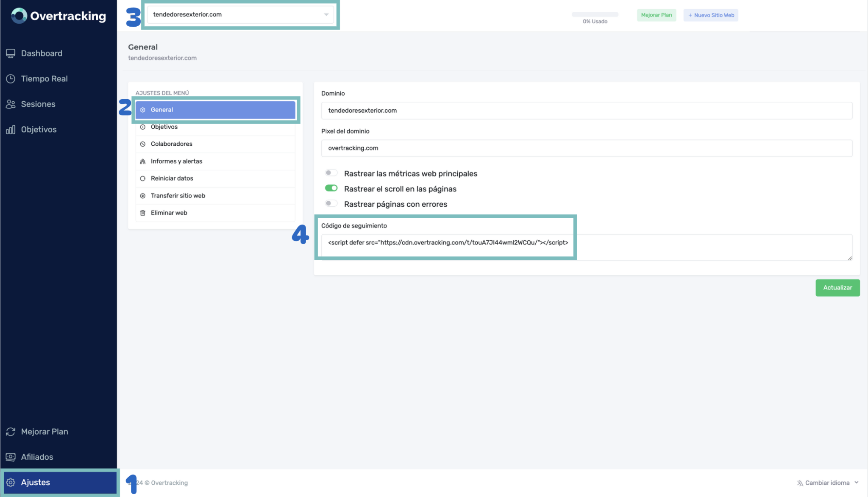Screen dimensions: 868x497
Task: Click the Ajustes gear icon
Action: pos(11,483)
